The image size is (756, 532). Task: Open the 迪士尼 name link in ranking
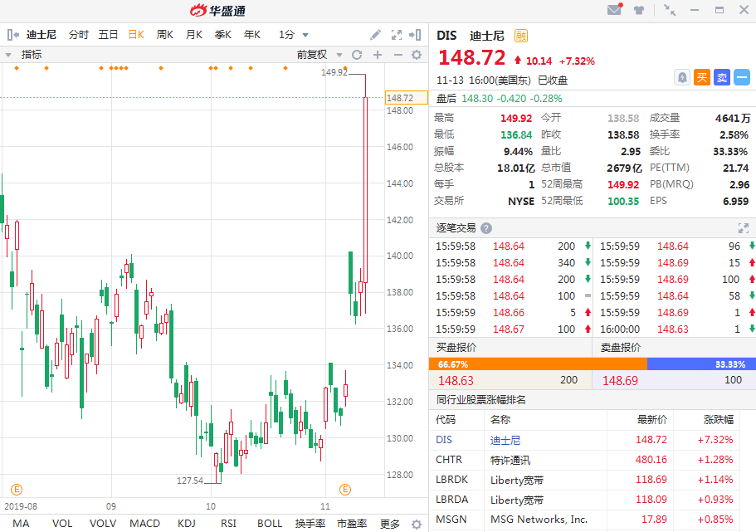[x=505, y=440]
